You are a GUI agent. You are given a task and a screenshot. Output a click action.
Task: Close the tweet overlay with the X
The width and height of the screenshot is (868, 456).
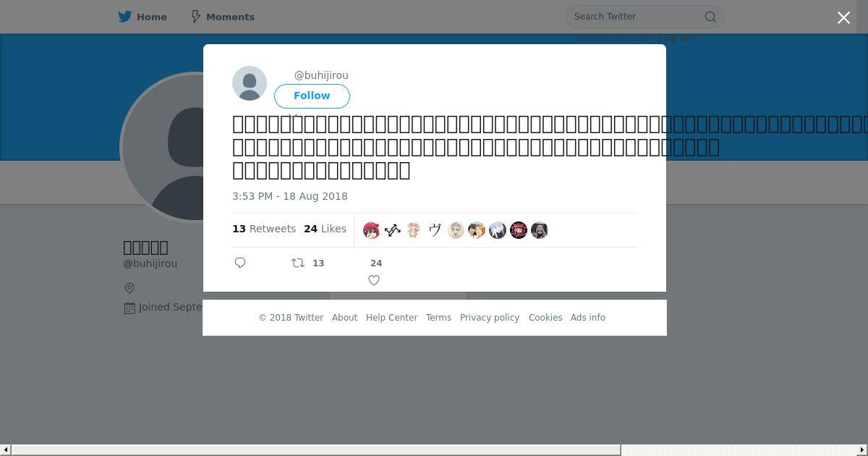[843, 17]
